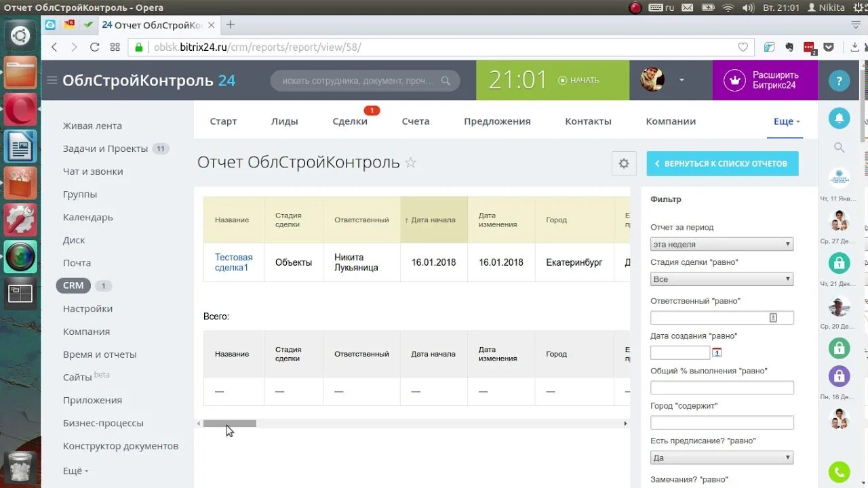Screen dimensions: 868x488
Task: Open the notifications bell icon
Action: [840, 118]
